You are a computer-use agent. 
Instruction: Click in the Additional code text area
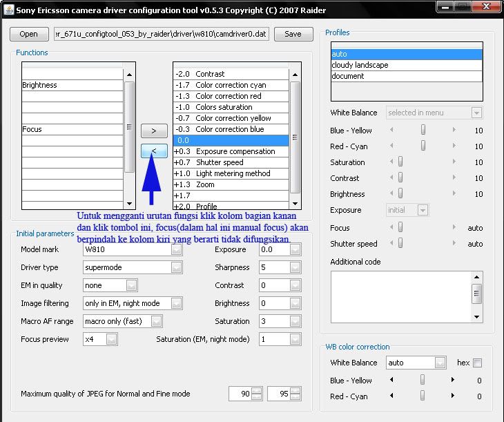[x=401, y=297]
